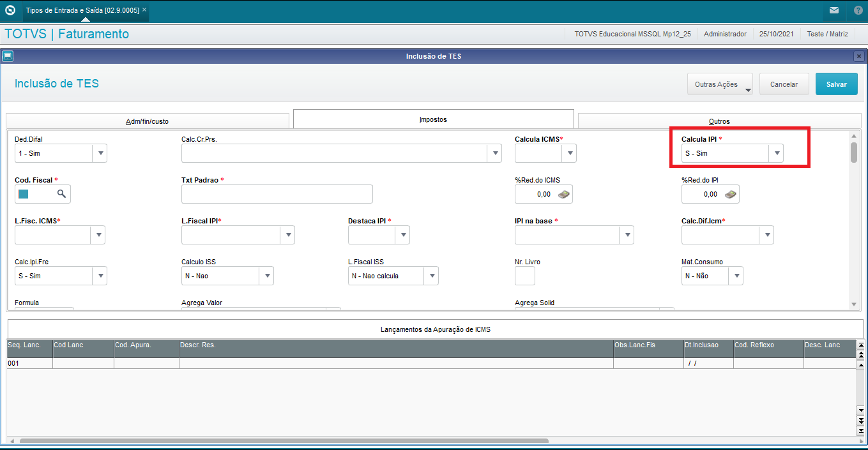The height and width of the screenshot is (450, 868).
Task: Click the back navigation icon top left
Action: (9, 10)
